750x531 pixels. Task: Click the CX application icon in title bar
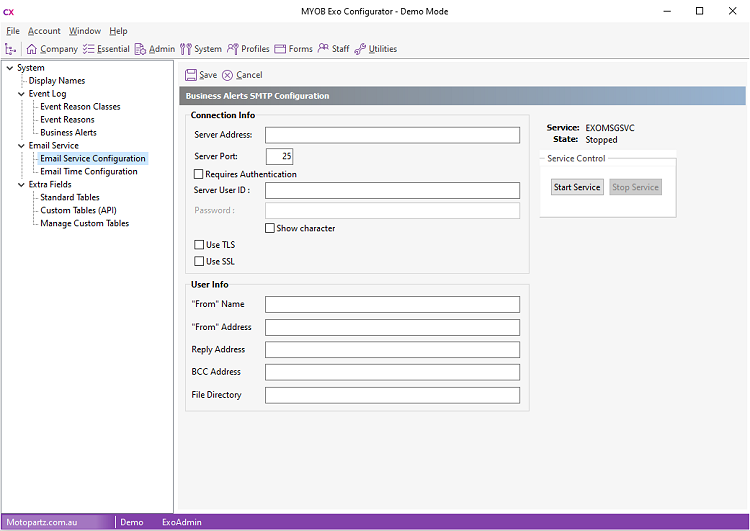[9, 12]
